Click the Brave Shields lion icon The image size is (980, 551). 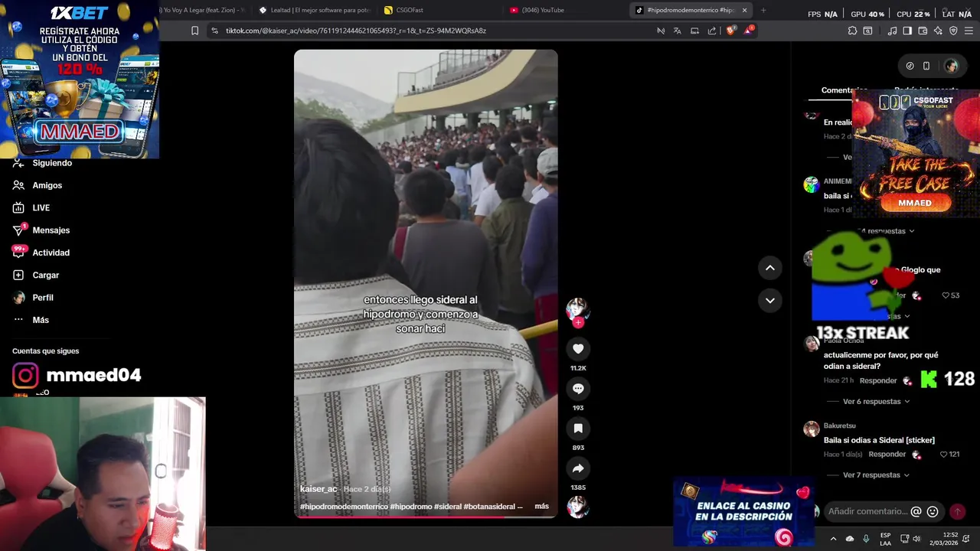point(730,31)
